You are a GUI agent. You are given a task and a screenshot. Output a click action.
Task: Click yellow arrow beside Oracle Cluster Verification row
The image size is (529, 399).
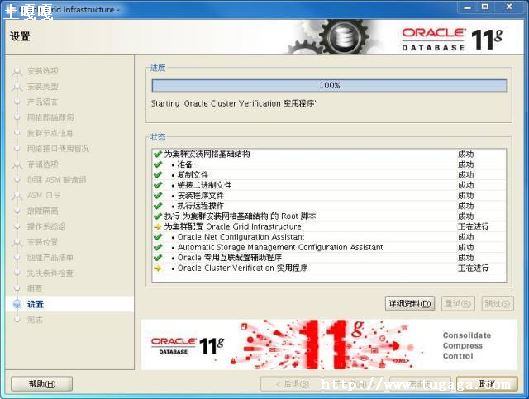click(158, 268)
